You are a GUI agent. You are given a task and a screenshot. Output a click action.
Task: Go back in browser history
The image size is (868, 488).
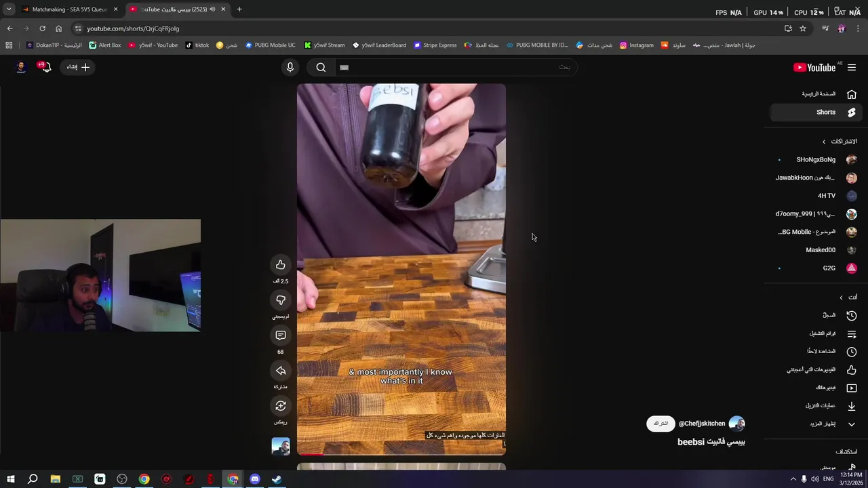coord(9,28)
